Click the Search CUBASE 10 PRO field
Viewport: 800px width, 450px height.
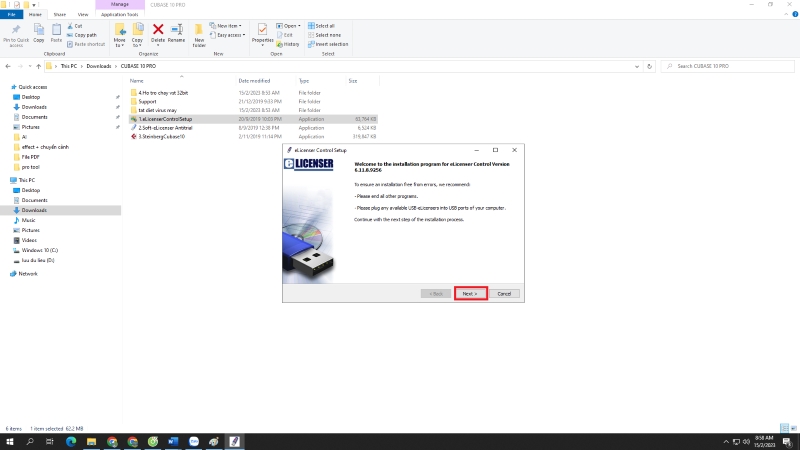728,66
